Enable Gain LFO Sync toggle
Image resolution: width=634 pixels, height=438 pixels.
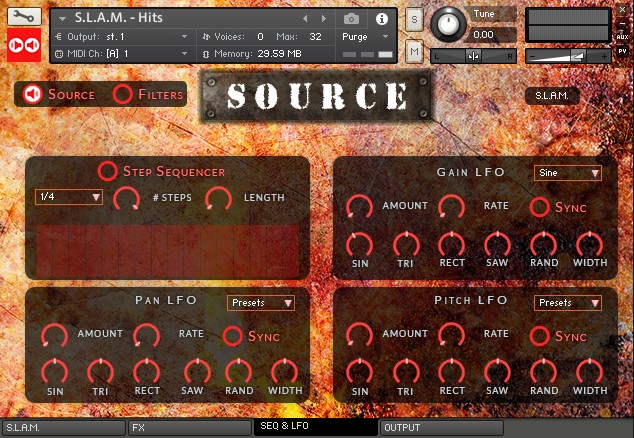tap(540, 207)
